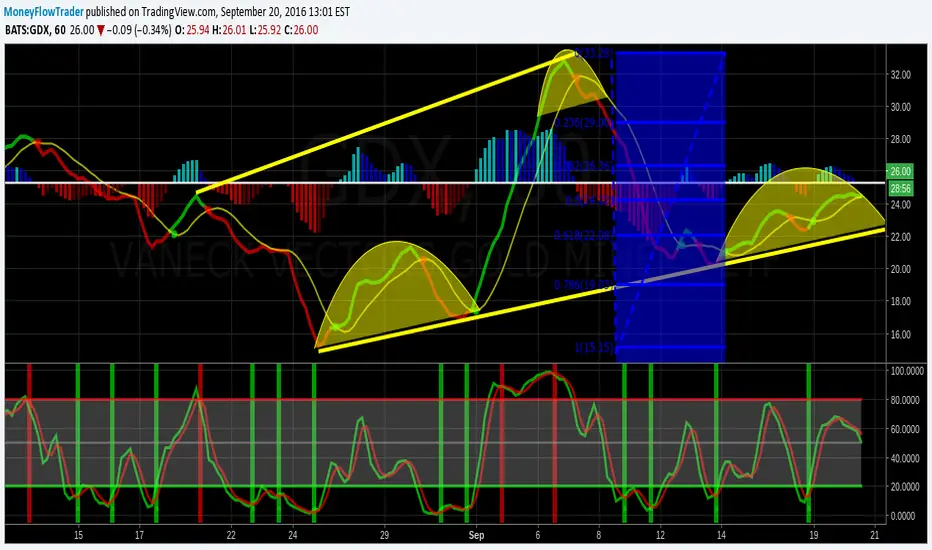Click date 14 on the time axis
This screenshot has width=932, height=550.
coord(721,535)
